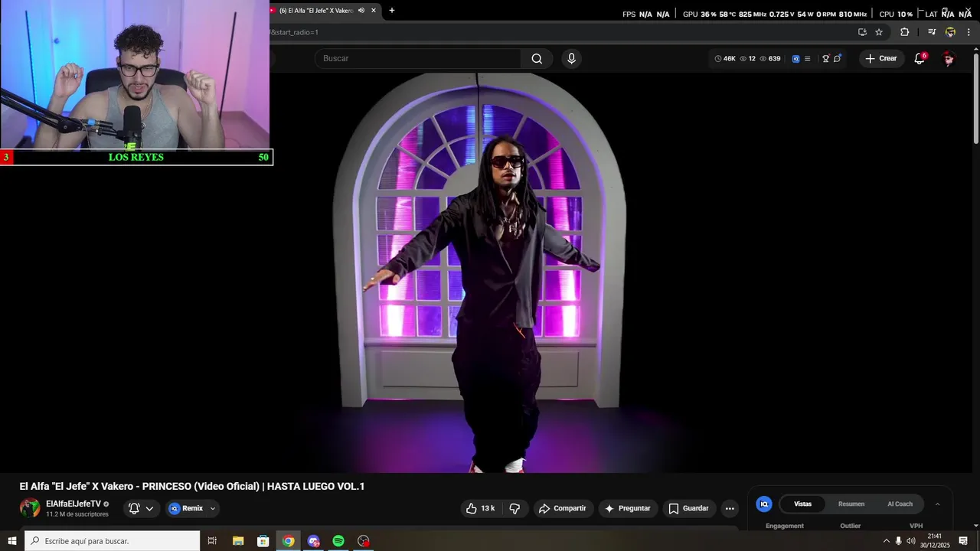
Task: Like the video with 13 k thumbs up
Action: tap(481, 508)
